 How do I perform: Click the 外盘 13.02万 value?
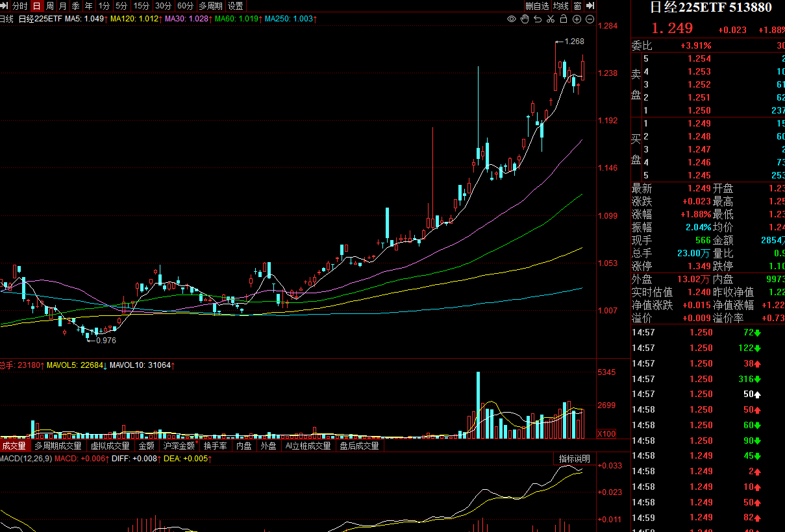click(693, 280)
